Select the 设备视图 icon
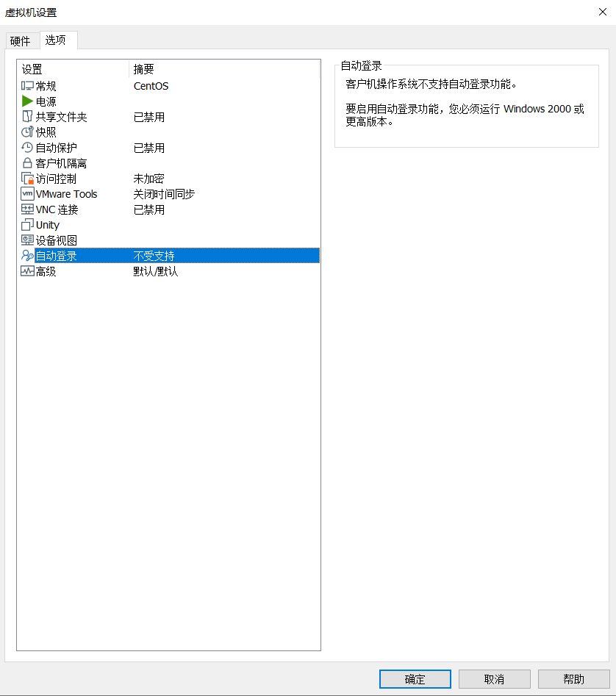This screenshot has height=696, width=616. point(28,240)
